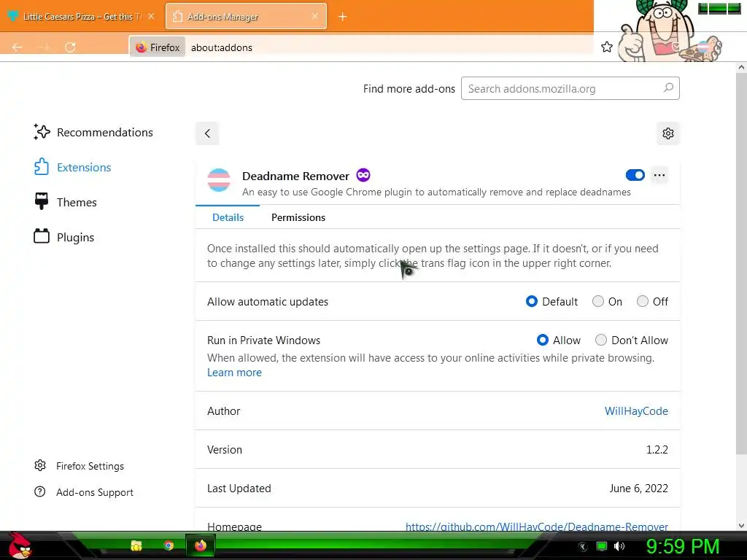Image resolution: width=747 pixels, height=560 pixels.
Task: Click the page vertical scrollbar
Action: (x=741, y=262)
